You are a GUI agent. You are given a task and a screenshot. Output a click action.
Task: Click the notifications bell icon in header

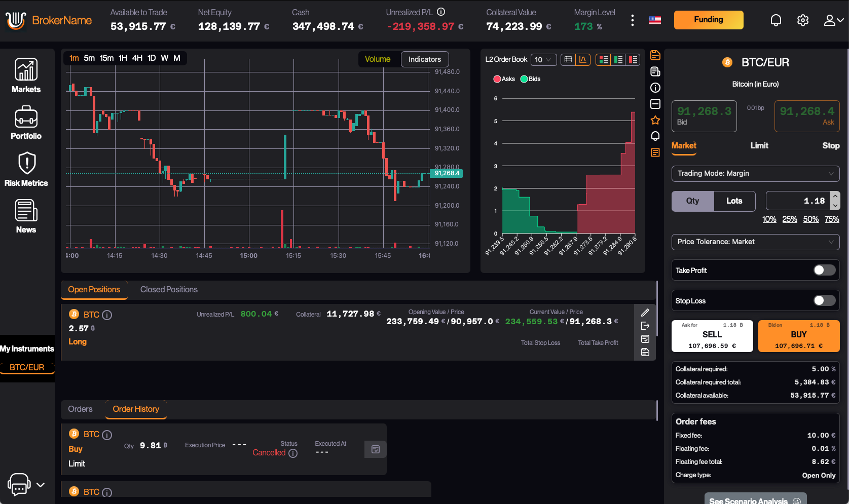[x=776, y=20]
